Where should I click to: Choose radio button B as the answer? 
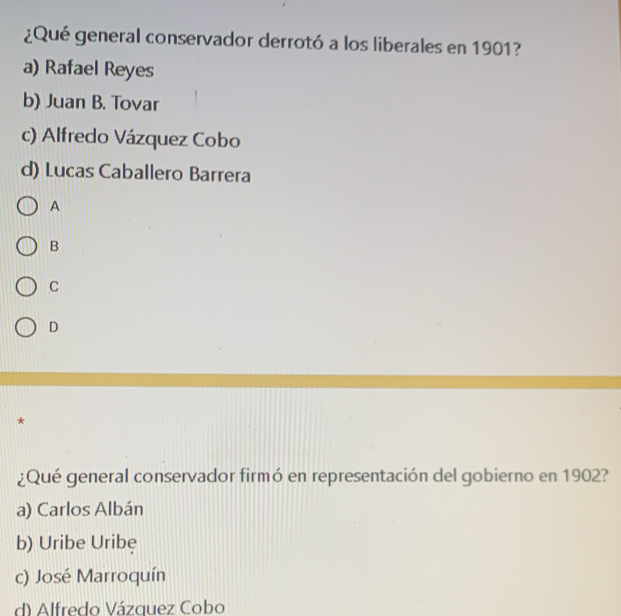(x=31, y=247)
